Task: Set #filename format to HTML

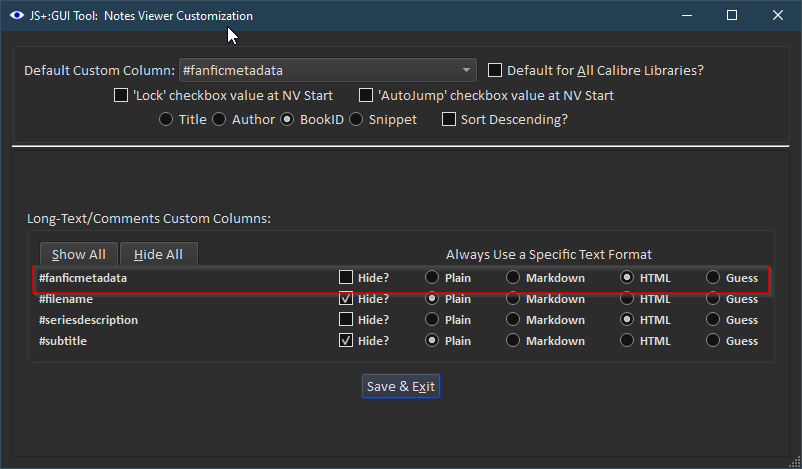Action: pos(627,298)
